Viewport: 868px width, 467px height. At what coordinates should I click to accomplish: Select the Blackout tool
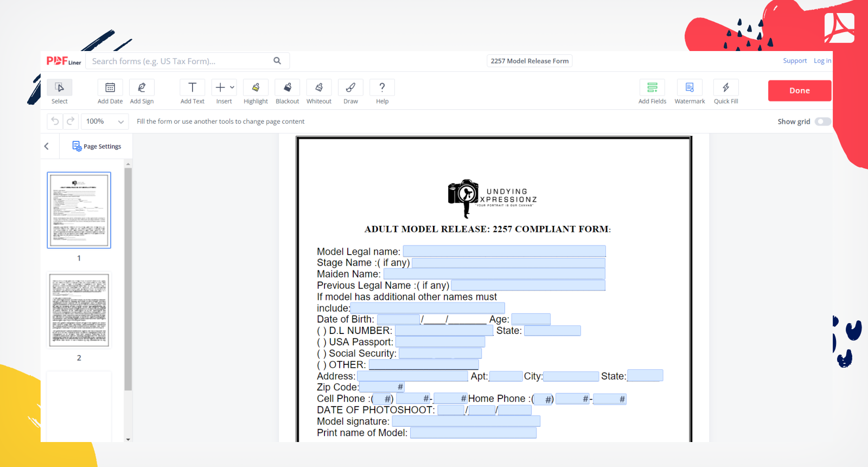pos(288,88)
